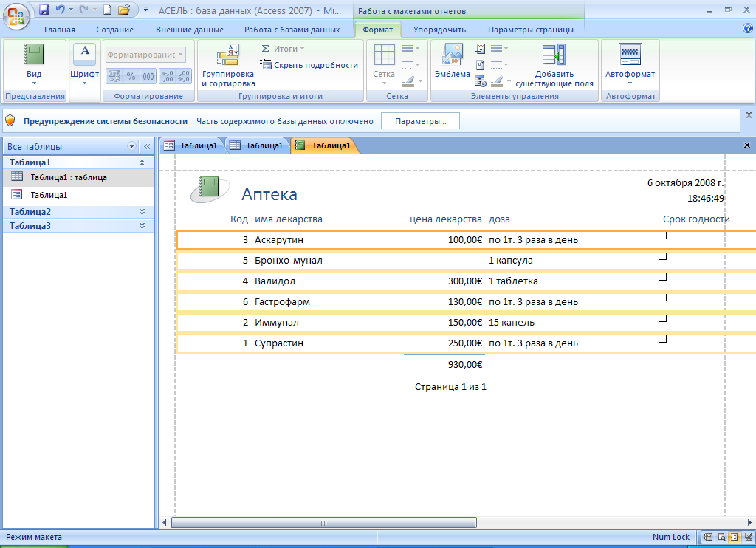The image size is (756, 548).
Task: Expand the Таблица2 navigation group
Action: pyautogui.click(x=142, y=212)
